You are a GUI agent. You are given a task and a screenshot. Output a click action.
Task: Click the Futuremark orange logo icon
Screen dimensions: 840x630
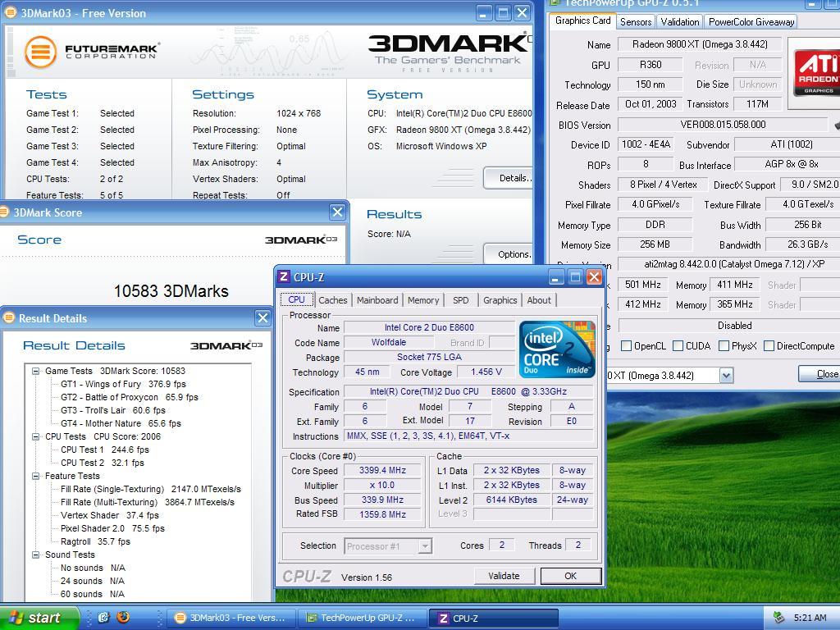click(x=40, y=52)
